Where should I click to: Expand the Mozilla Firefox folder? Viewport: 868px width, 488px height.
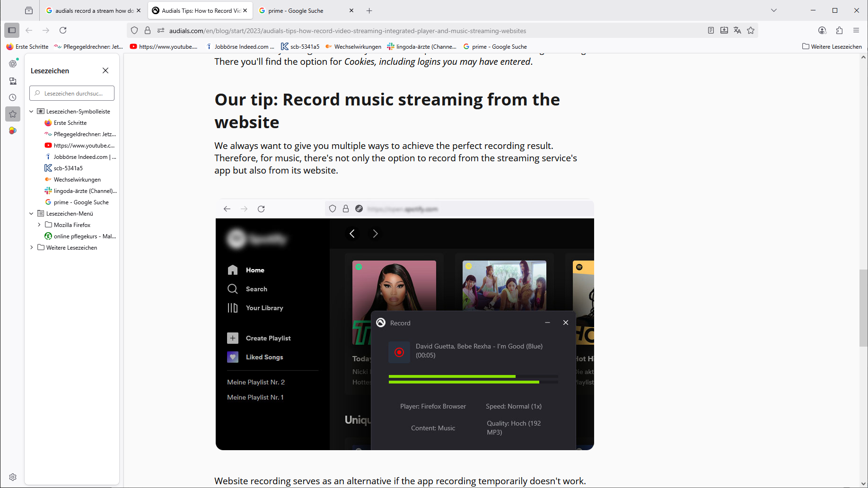click(x=39, y=225)
